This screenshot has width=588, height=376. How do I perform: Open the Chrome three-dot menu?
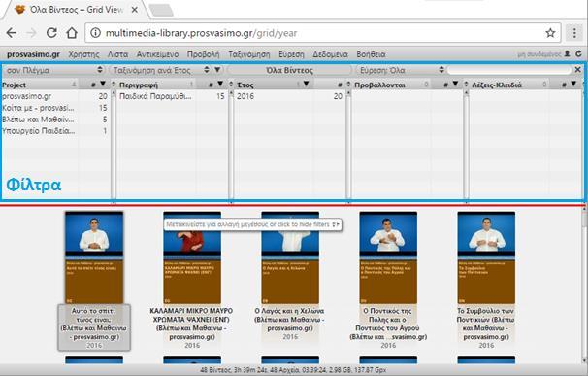pos(574,33)
